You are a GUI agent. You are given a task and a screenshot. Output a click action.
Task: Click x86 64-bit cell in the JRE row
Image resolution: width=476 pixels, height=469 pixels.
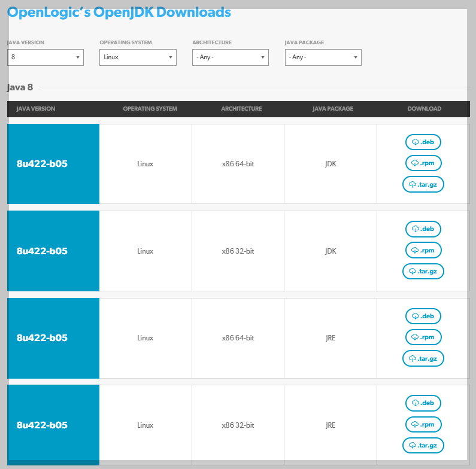pos(238,338)
